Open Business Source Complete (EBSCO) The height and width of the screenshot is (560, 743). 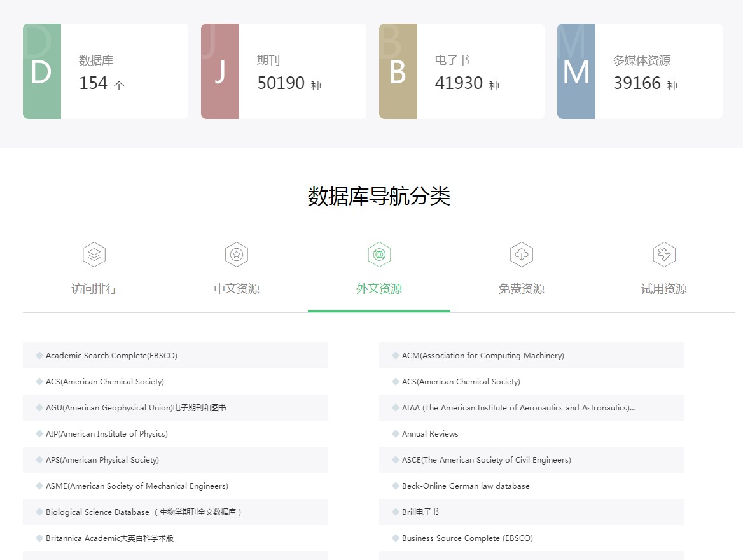(x=467, y=538)
